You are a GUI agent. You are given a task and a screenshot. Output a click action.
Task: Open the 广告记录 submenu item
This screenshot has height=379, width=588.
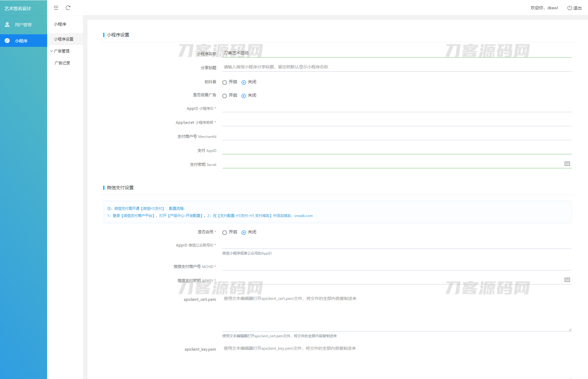[62, 63]
